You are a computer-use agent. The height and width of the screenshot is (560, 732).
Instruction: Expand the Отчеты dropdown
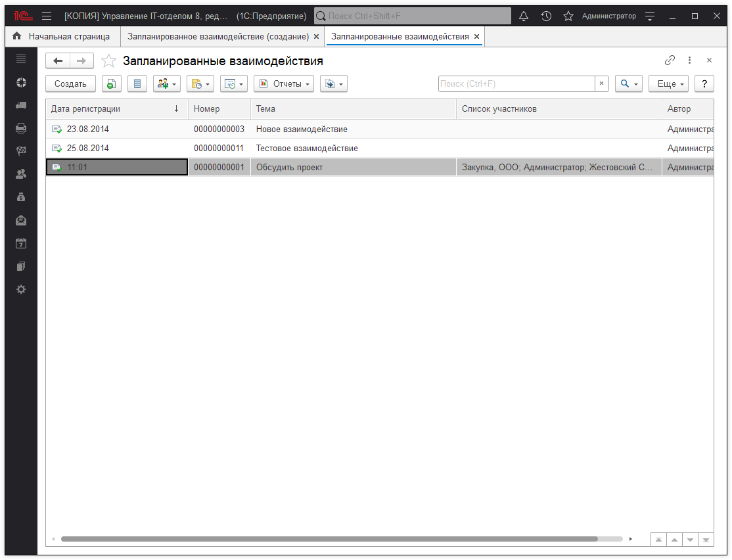pos(284,84)
